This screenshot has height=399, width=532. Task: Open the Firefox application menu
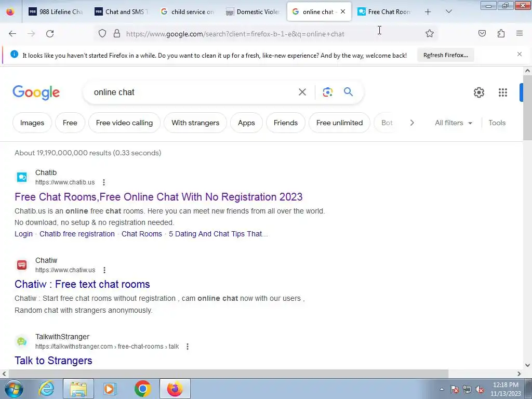click(520, 33)
